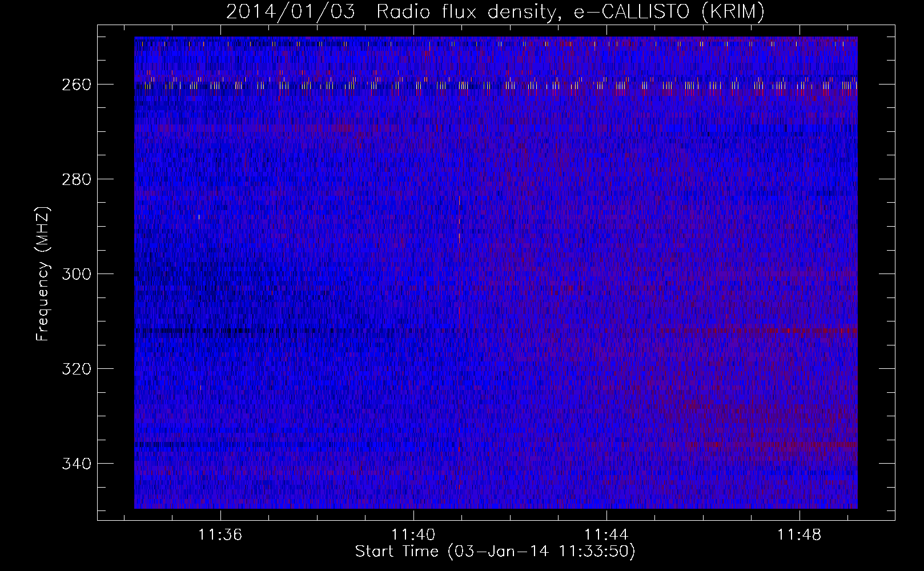The image size is (924, 571).
Task: Click the 320 frequency tick label
Action: (76, 369)
